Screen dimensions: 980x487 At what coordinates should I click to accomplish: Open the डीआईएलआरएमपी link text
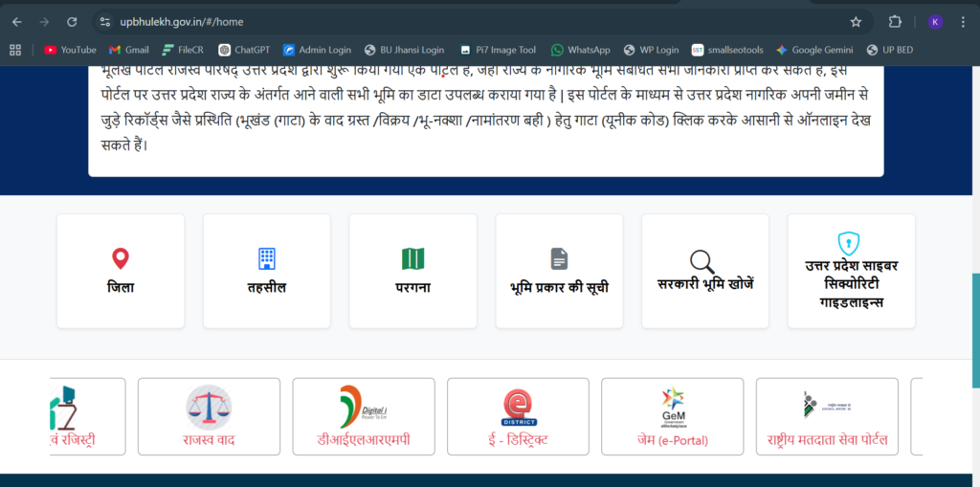pos(363,440)
